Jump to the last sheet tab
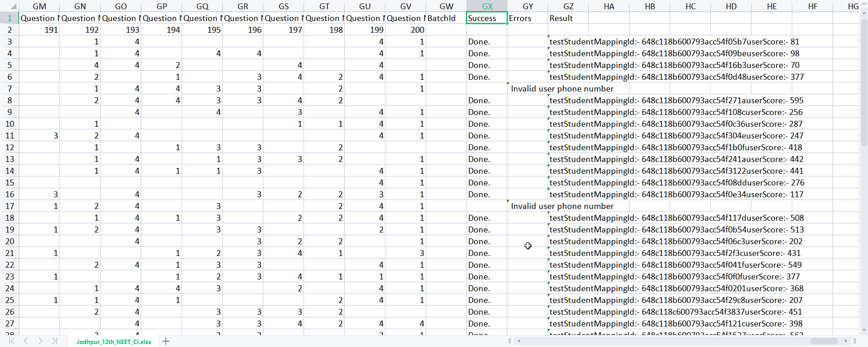The width and height of the screenshot is (868, 347). (x=55, y=341)
